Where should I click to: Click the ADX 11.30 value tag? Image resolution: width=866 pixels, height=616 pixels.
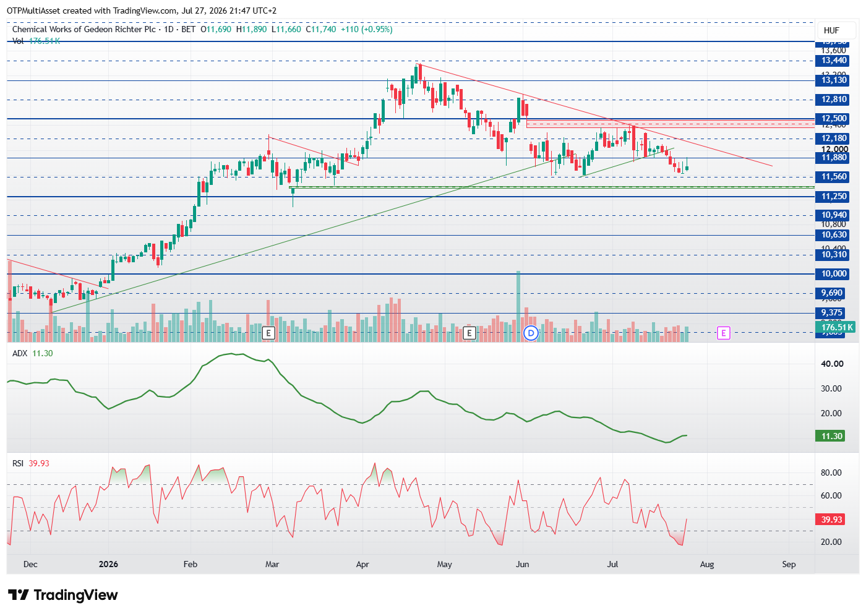[831, 436]
